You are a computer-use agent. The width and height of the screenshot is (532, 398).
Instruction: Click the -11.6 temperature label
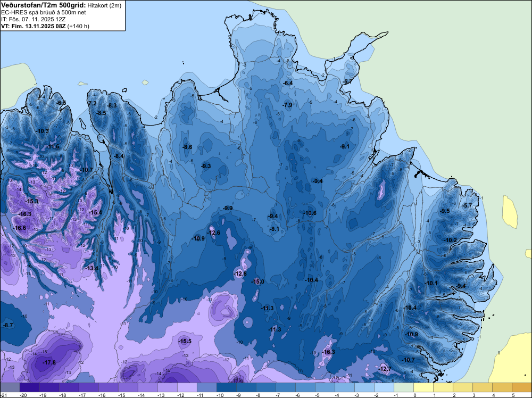tap(53, 146)
